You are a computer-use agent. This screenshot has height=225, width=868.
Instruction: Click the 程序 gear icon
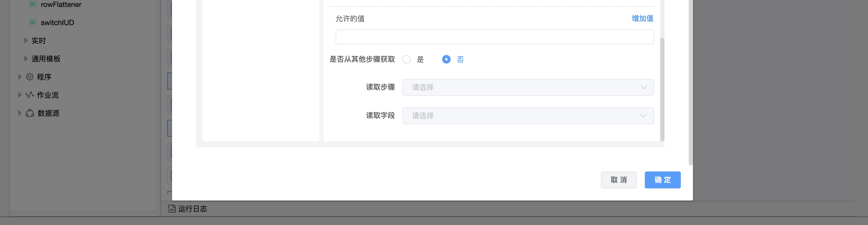click(30, 77)
